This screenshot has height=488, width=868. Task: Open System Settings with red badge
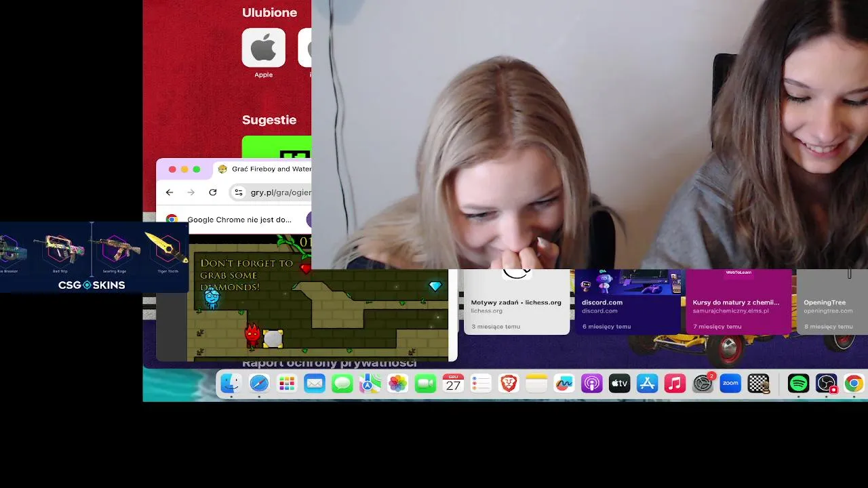[x=703, y=384]
